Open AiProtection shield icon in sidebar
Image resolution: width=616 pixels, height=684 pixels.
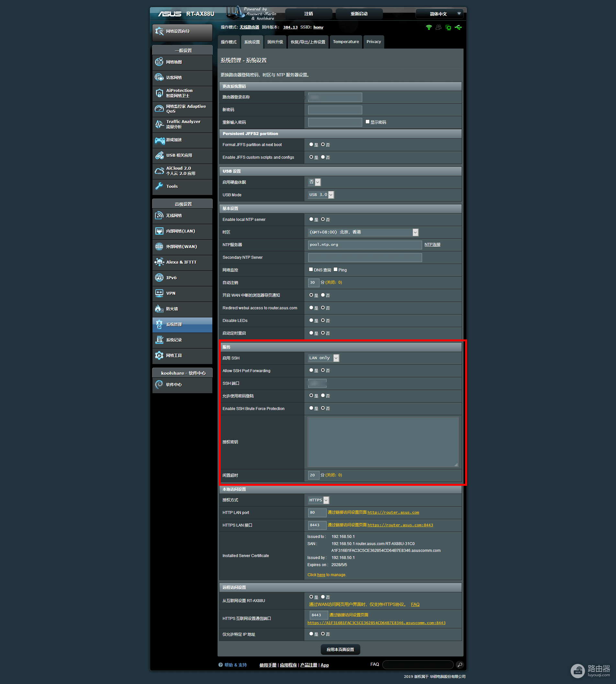click(159, 93)
